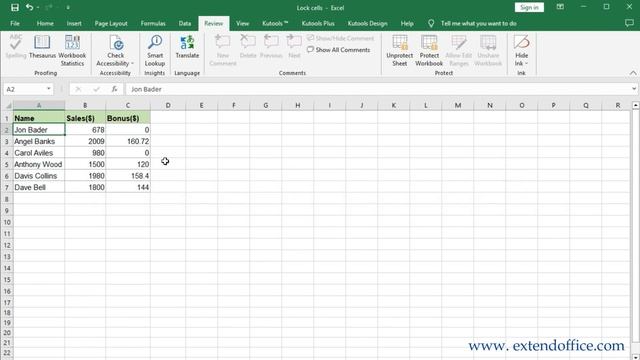Click the Select All corner triangle
Image resolution: width=640 pixels, height=360 pixels.
(x=7, y=105)
